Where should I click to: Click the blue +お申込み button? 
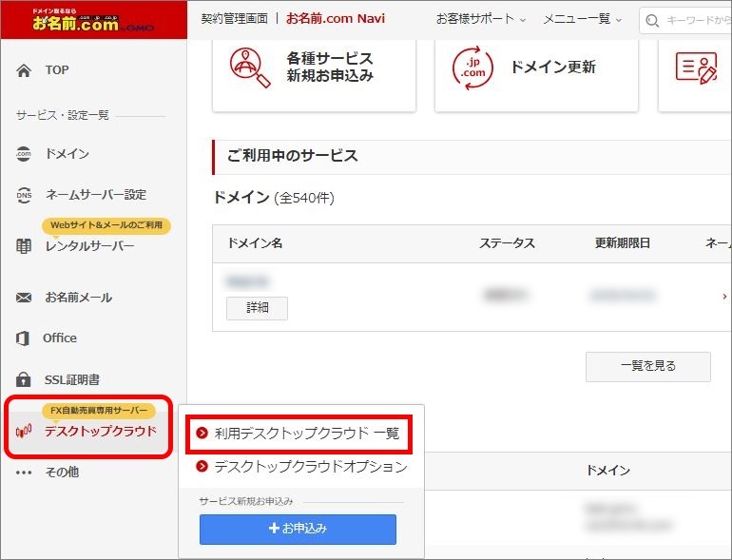click(x=298, y=529)
